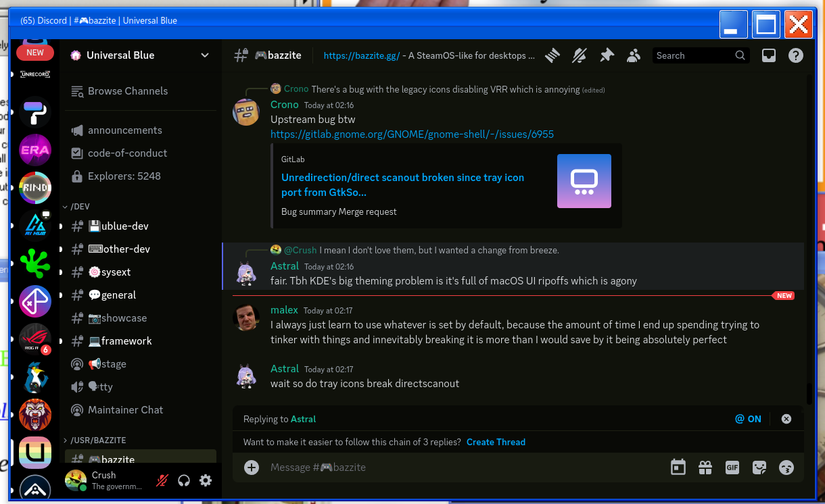Open the Crush user panel avatar

click(76, 480)
